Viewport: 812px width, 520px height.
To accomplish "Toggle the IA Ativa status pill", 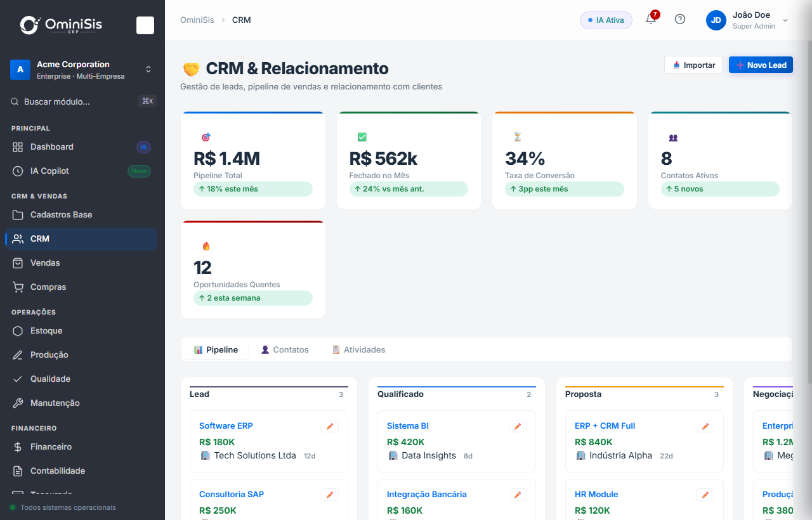I will [606, 20].
